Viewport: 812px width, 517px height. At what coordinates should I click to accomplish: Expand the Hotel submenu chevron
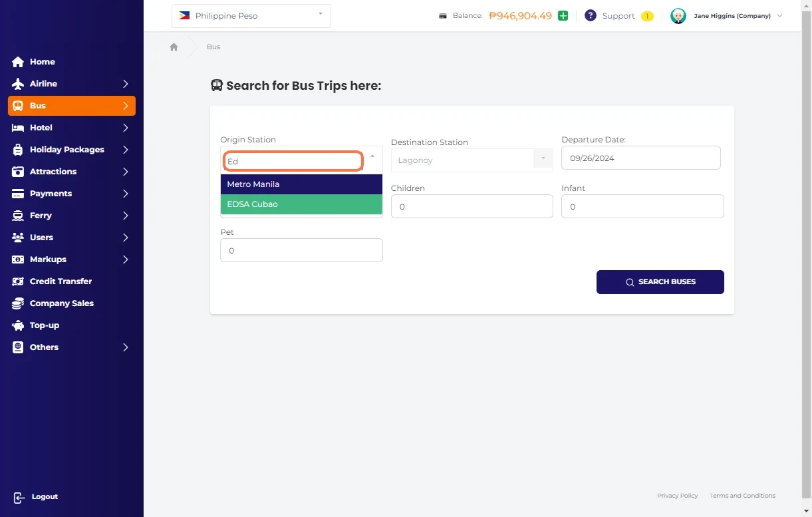click(126, 128)
